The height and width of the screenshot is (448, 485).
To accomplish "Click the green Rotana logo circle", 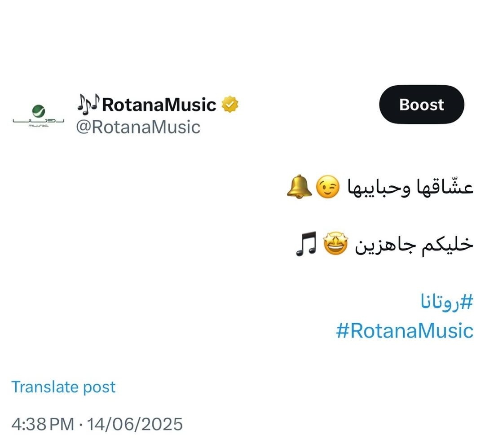I will pyautogui.click(x=38, y=111).
